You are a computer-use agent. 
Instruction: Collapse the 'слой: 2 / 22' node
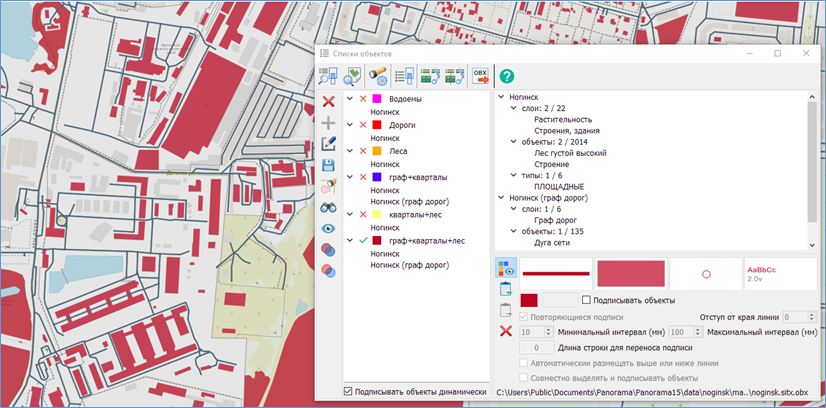[x=513, y=108]
